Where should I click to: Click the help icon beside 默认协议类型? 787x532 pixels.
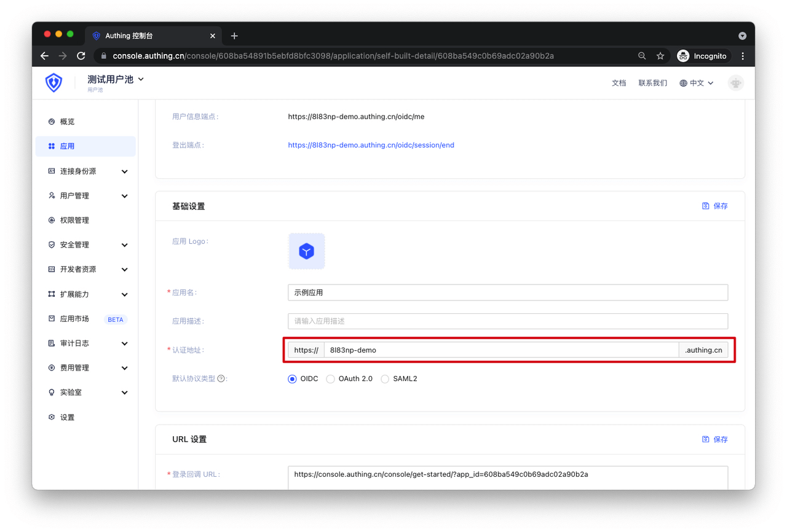221,379
